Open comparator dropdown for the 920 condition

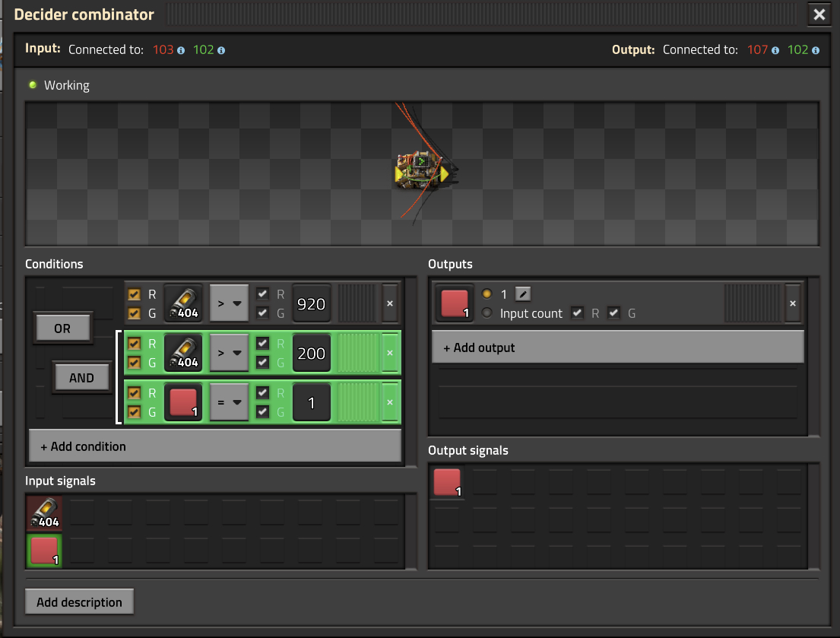(x=229, y=304)
